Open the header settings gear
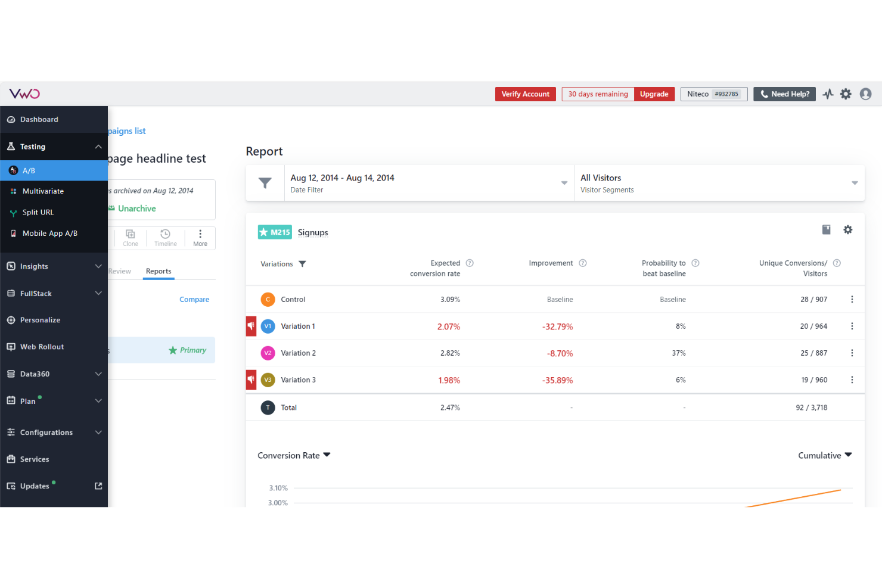 pyautogui.click(x=846, y=94)
